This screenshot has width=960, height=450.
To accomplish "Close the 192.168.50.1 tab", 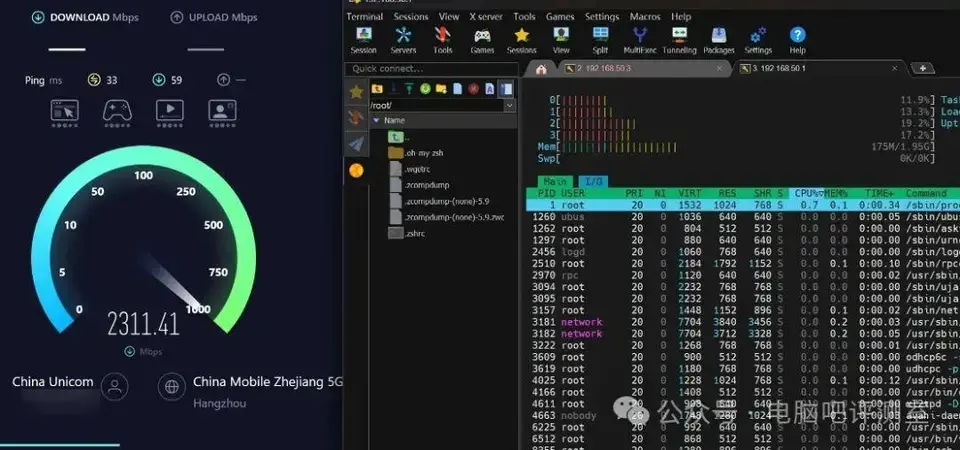I will (894, 69).
